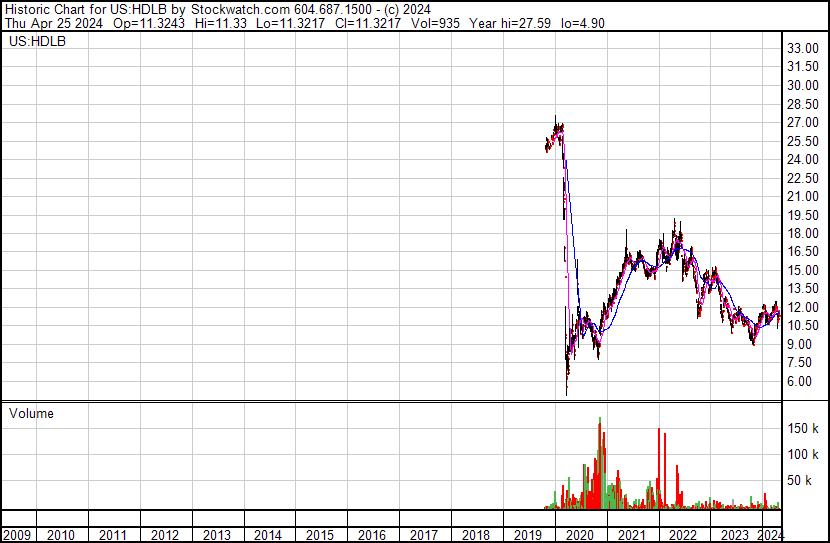
Task: Click the US:HDLB ticker label inside the chart
Action: (37, 43)
